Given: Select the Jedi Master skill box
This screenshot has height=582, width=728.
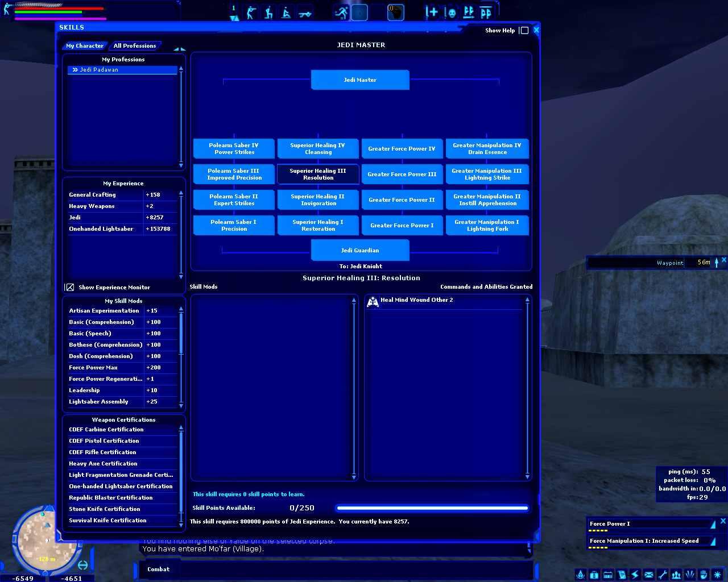Looking at the screenshot, I should (360, 80).
